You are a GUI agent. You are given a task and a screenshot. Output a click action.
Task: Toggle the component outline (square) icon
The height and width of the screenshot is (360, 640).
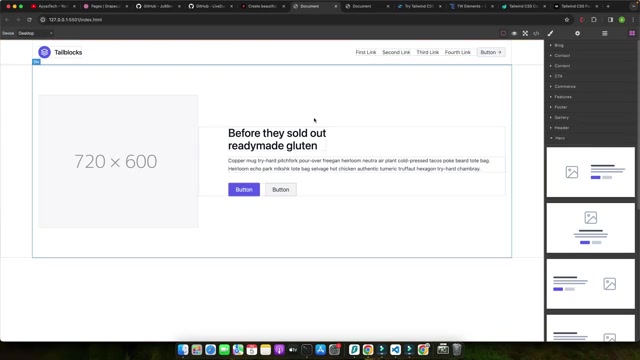503,33
